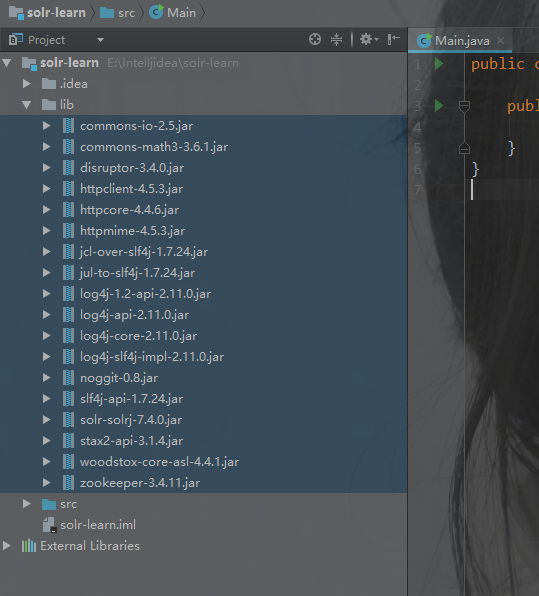Select zookeeper-3.4.11.jar file name

tap(140, 483)
